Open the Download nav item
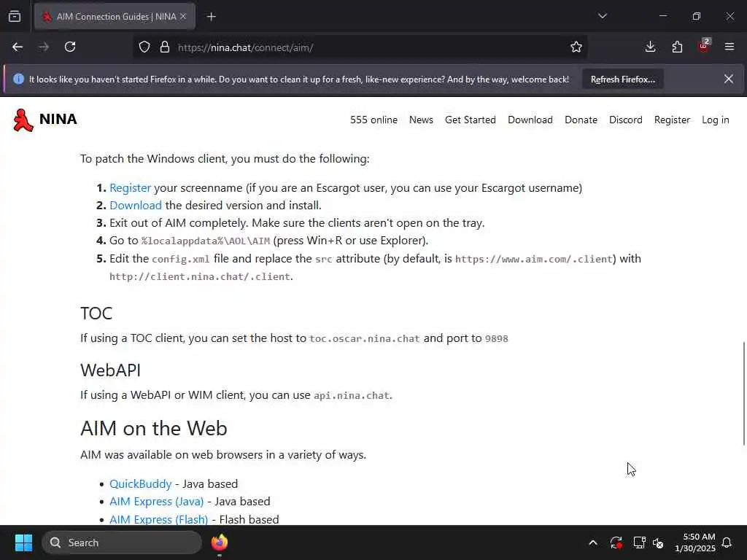This screenshot has height=560, width=747. point(530,120)
